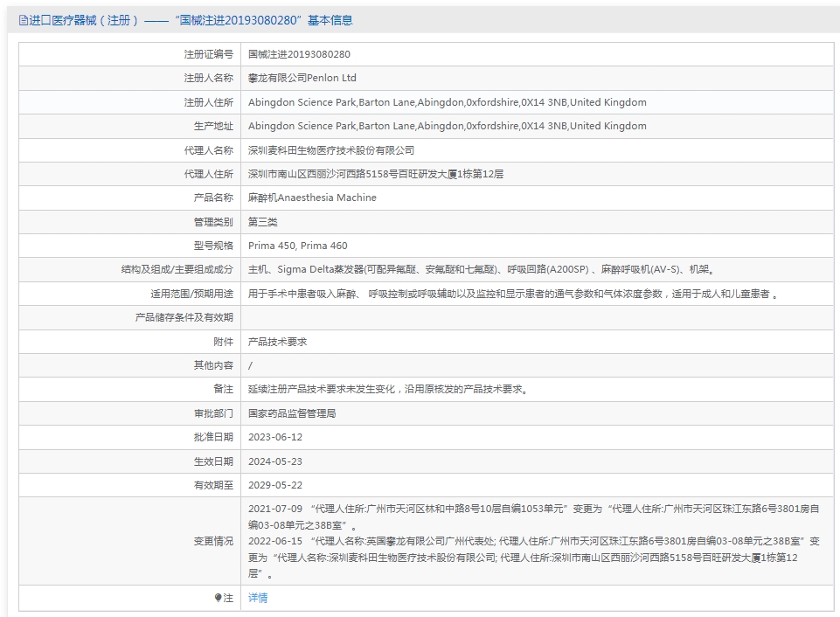Image resolution: width=840 pixels, height=617 pixels.
Task: Click product name 麻醉机Anaesthesia Machine
Action: (x=312, y=198)
